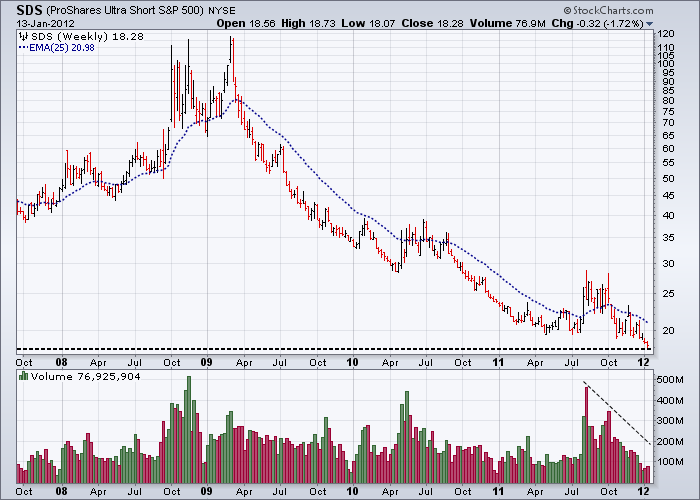Click the 50 price axis label
Image resolution: width=700 pixels, height=500 pixels.
tap(668, 179)
